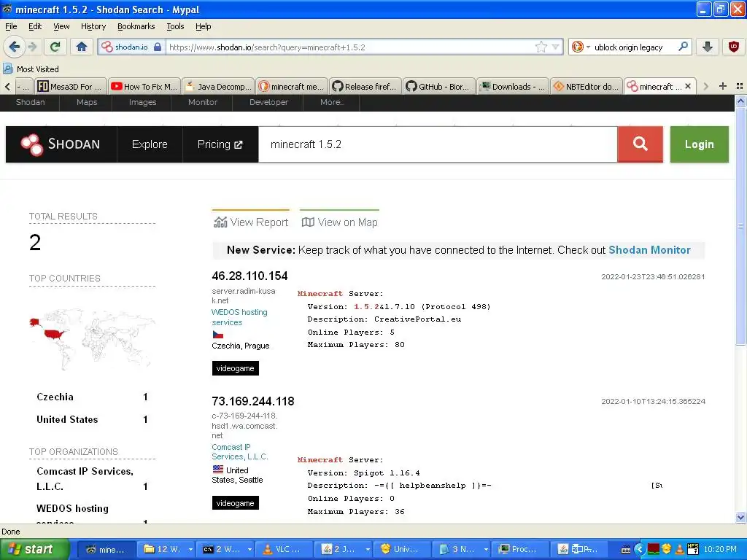This screenshot has height=560, width=747.
Task: Click the world map thumbnail
Action: pyautogui.click(x=93, y=339)
